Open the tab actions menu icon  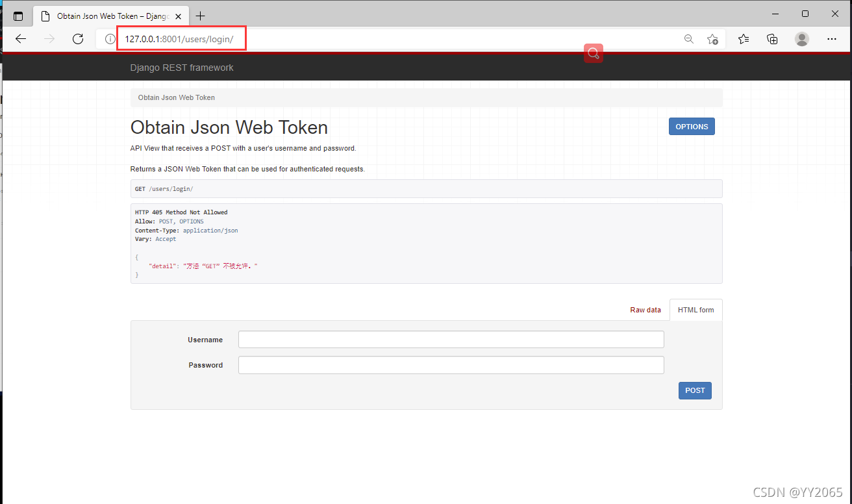pos(18,16)
